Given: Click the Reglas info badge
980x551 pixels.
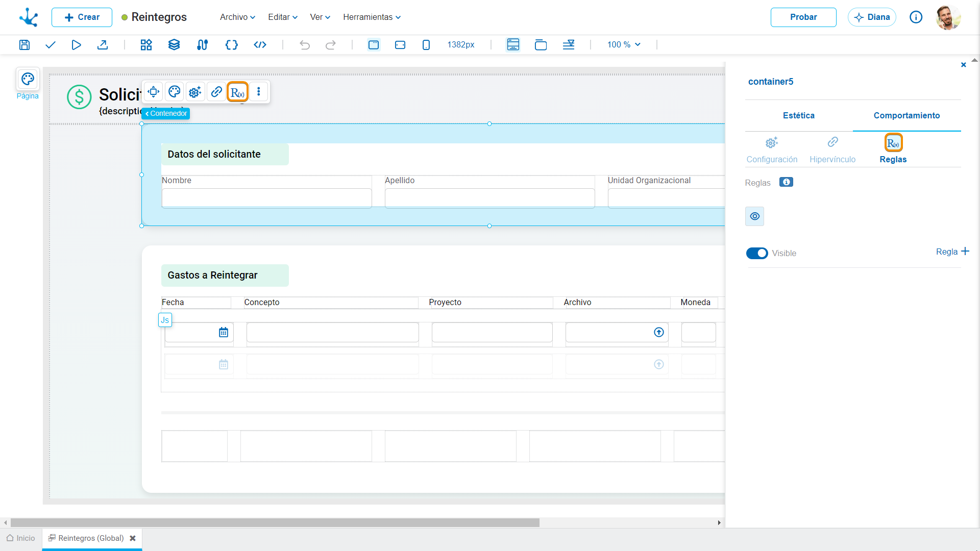Looking at the screenshot, I should (x=786, y=182).
